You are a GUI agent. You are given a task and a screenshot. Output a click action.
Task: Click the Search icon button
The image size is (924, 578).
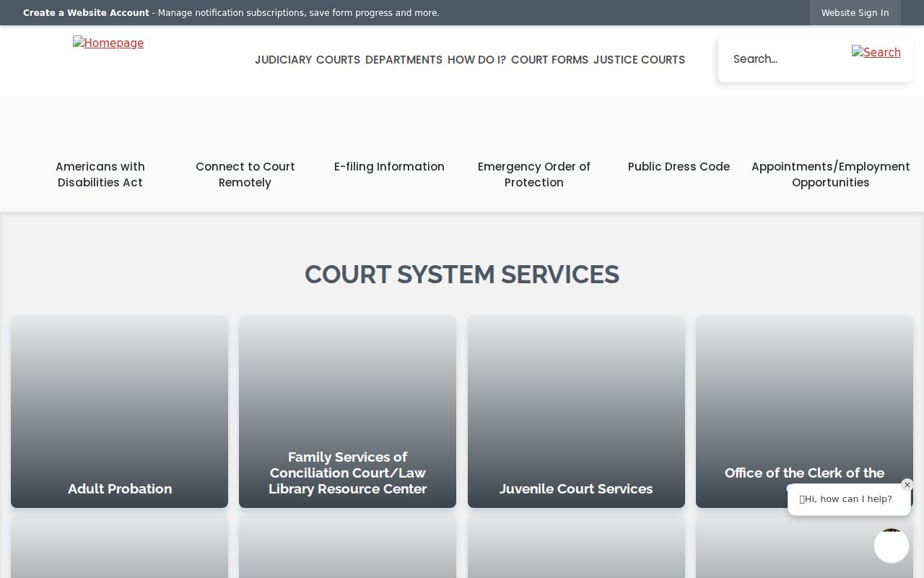tap(876, 52)
